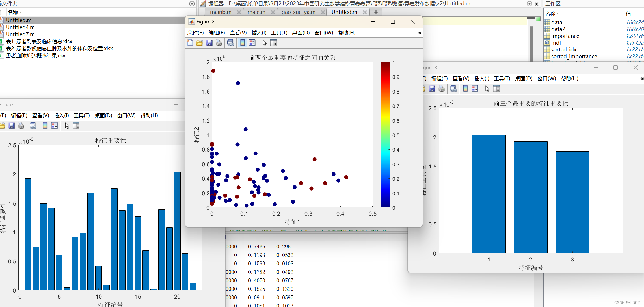
Task: Select Untitled4.m in file list
Action: coord(20,27)
